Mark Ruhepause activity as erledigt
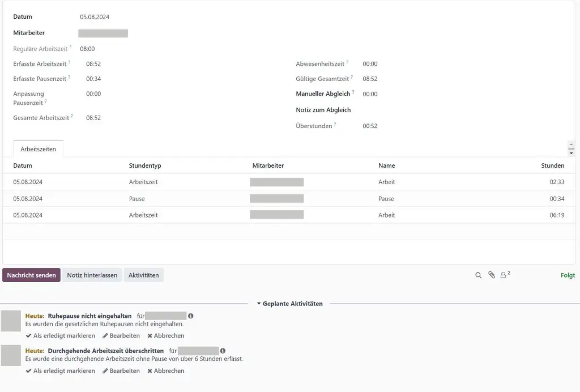 point(60,336)
